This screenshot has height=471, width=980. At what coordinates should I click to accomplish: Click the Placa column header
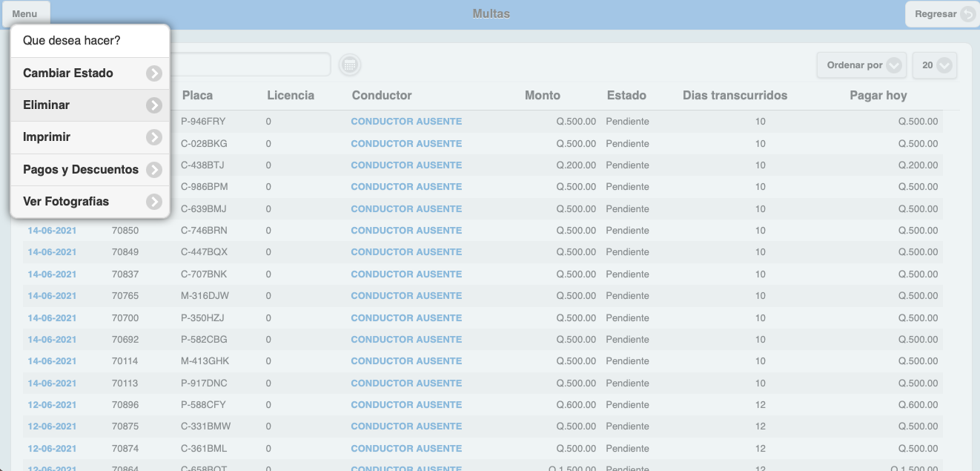click(197, 96)
